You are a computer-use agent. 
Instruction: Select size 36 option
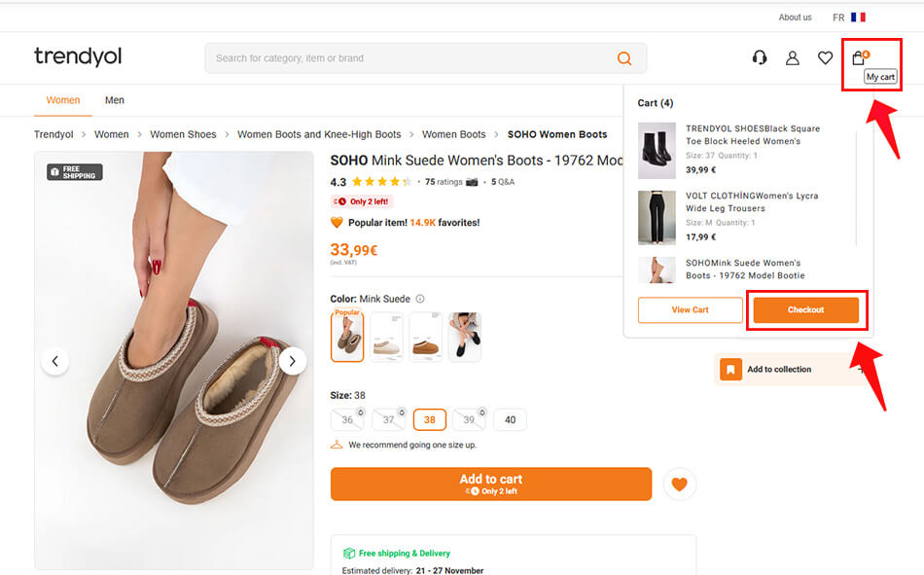(347, 420)
